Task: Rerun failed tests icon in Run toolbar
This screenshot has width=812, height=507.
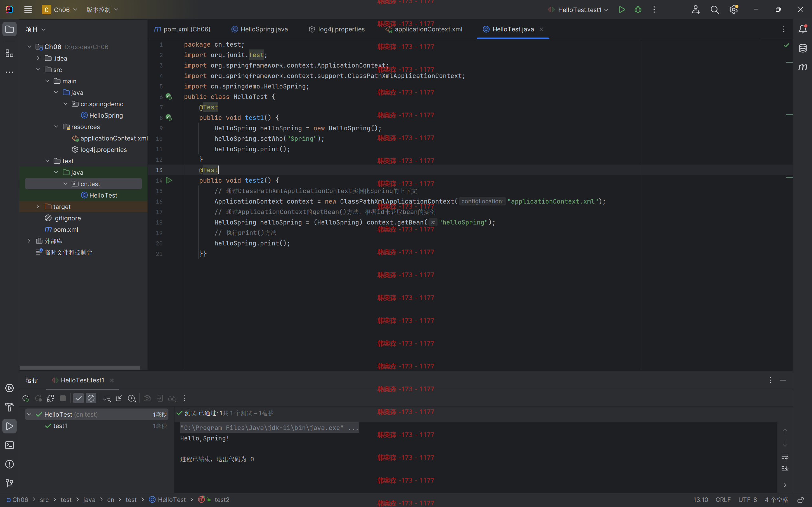Action: coord(38,398)
